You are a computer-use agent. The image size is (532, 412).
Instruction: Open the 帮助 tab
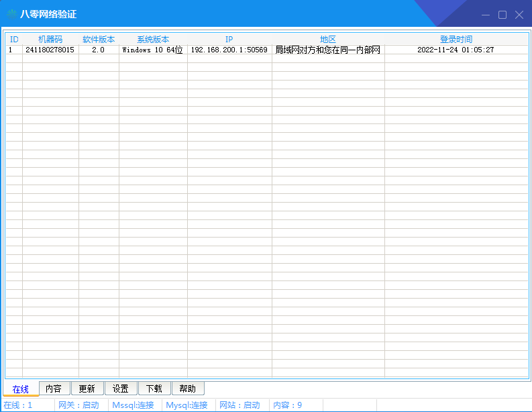click(x=188, y=389)
